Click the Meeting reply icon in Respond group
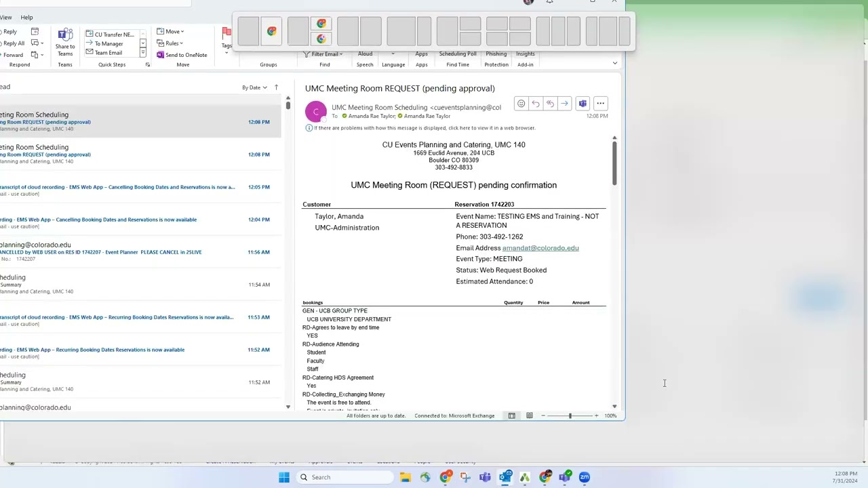868x488 pixels. (x=35, y=31)
